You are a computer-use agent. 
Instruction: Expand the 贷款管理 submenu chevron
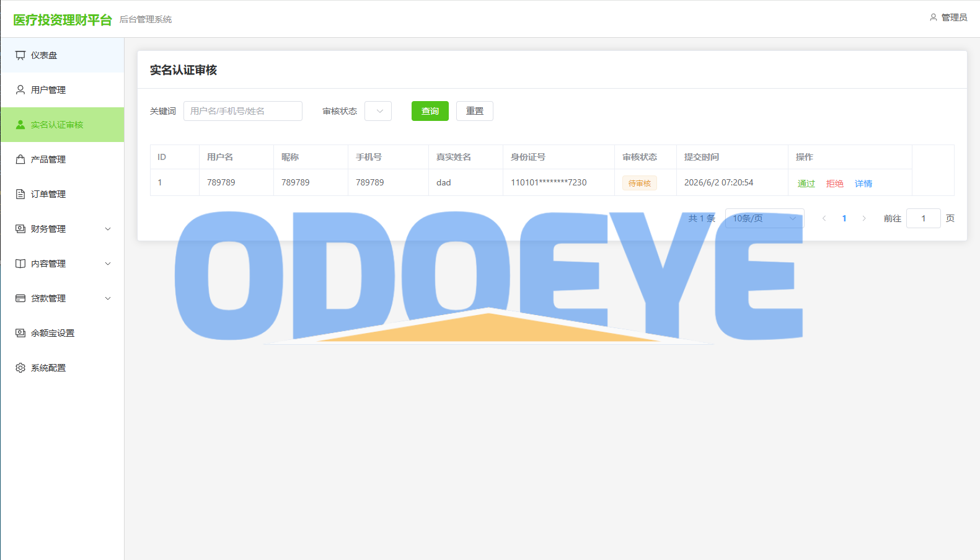click(x=108, y=298)
